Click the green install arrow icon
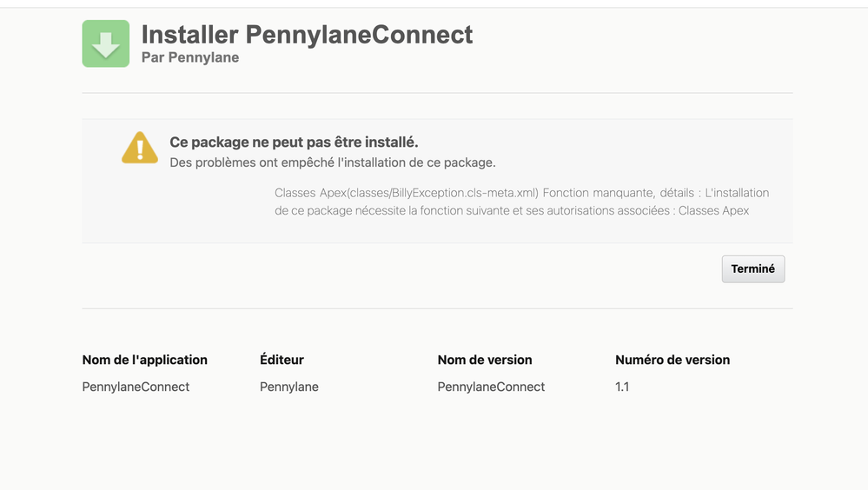 [x=105, y=43]
